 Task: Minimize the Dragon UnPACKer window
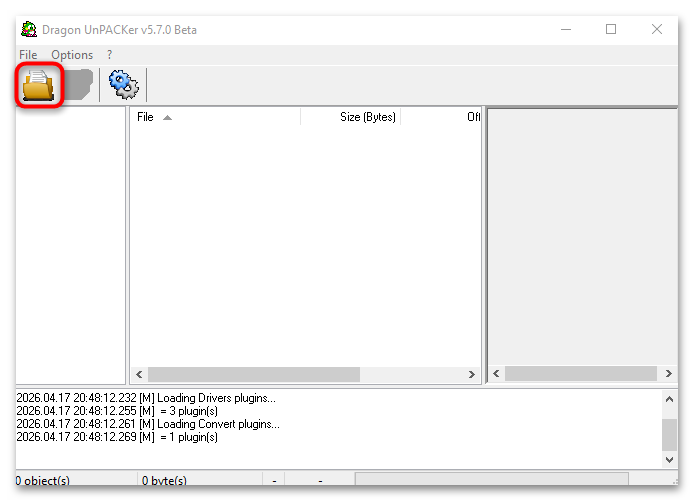pos(566,30)
